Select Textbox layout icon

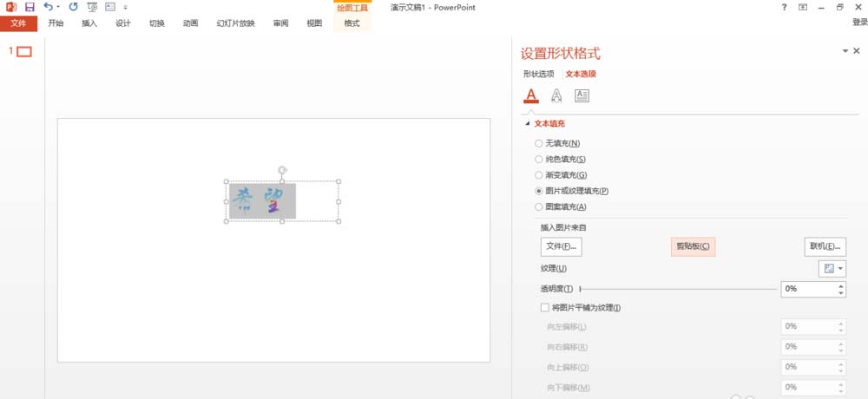point(582,95)
